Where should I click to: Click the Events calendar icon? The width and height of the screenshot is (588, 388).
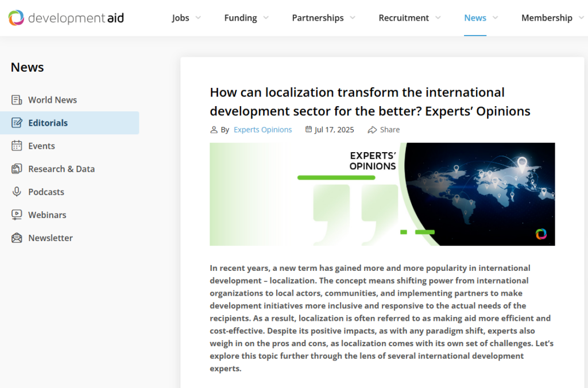(17, 146)
